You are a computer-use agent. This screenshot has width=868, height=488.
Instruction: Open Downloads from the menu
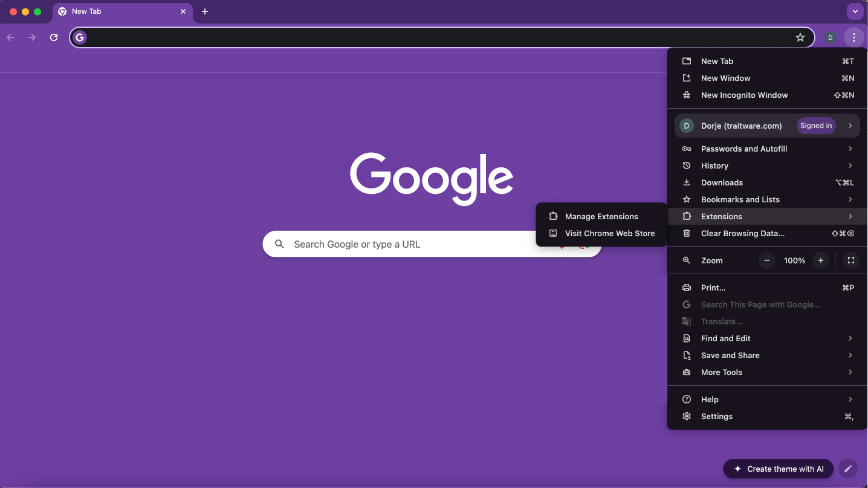767,182
